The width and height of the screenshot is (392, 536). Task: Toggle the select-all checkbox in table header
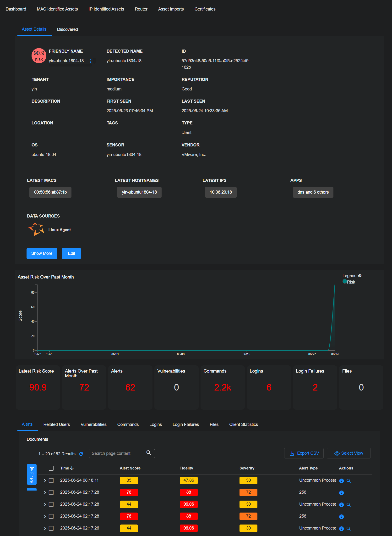[51, 468]
